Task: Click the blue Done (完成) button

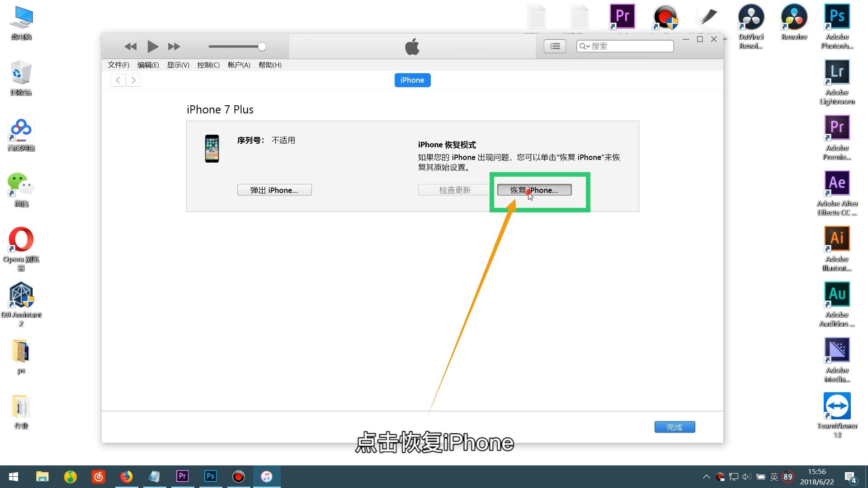Action: pyautogui.click(x=675, y=427)
